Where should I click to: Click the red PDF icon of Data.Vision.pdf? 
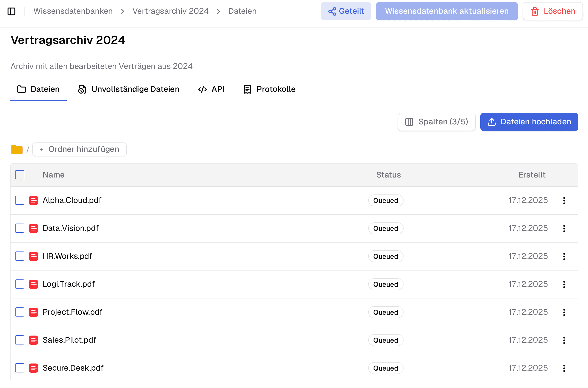click(33, 228)
